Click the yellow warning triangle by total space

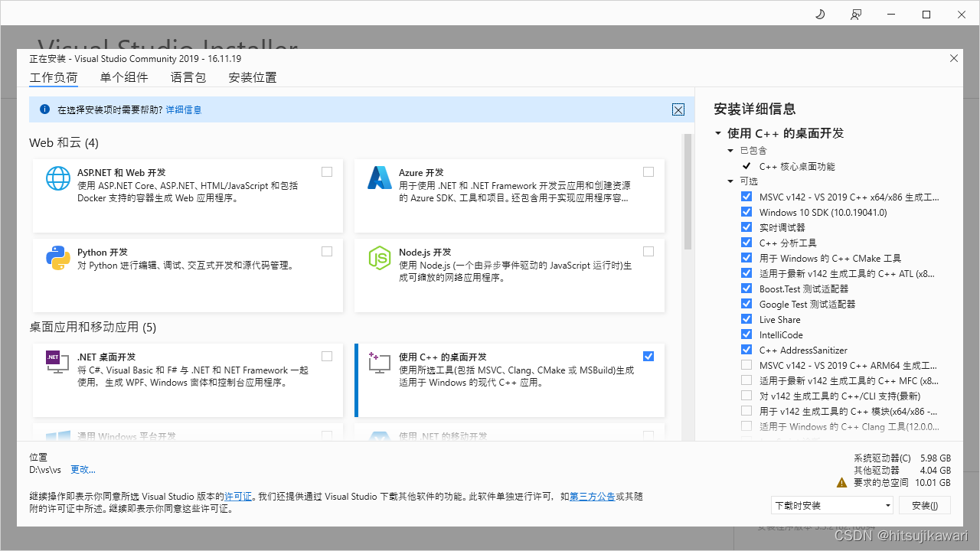(x=842, y=483)
